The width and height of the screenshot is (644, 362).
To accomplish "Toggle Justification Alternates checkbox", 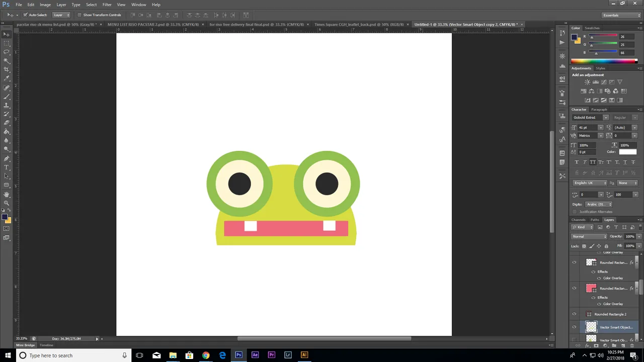I will [x=575, y=212].
